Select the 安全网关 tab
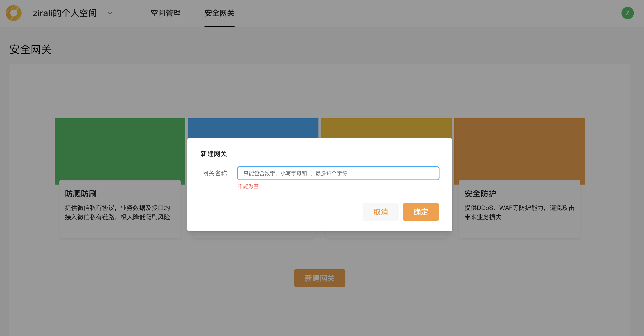The width and height of the screenshot is (644, 336). coord(219,13)
